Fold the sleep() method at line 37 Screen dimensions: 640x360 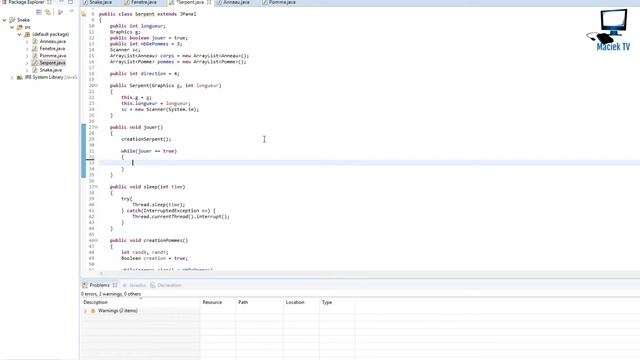point(97,187)
